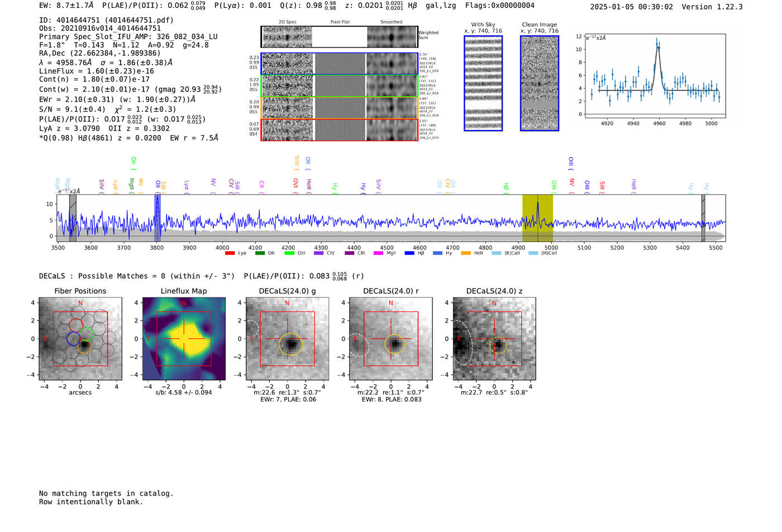Click the grey hatched band near 5460Å
Image resolution: width=782 pixels, height=532 pixels.
[x=703, y=218]
